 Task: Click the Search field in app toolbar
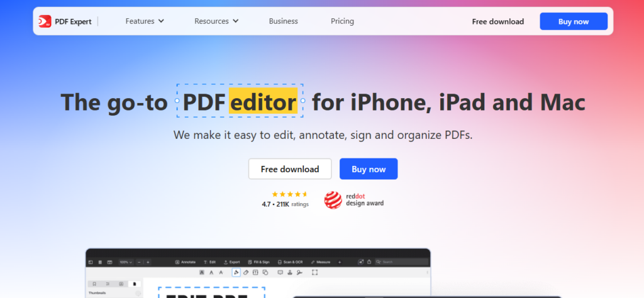click(402, 262)
